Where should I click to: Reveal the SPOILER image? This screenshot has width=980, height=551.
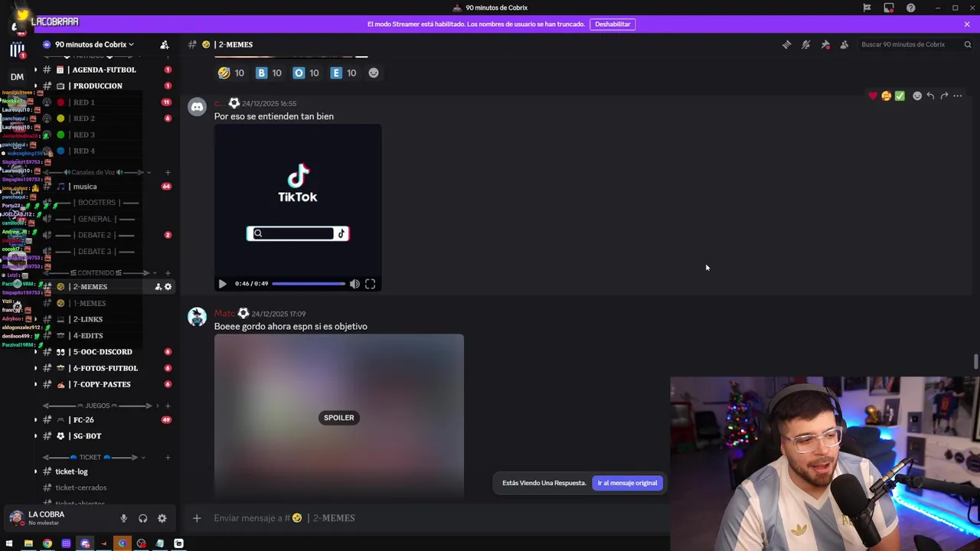point(338,416)
